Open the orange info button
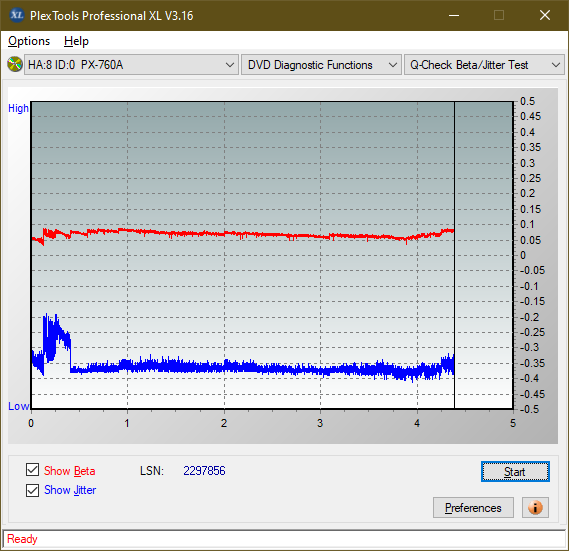Viewport: 569px width, 551px height. click(535, 507)
